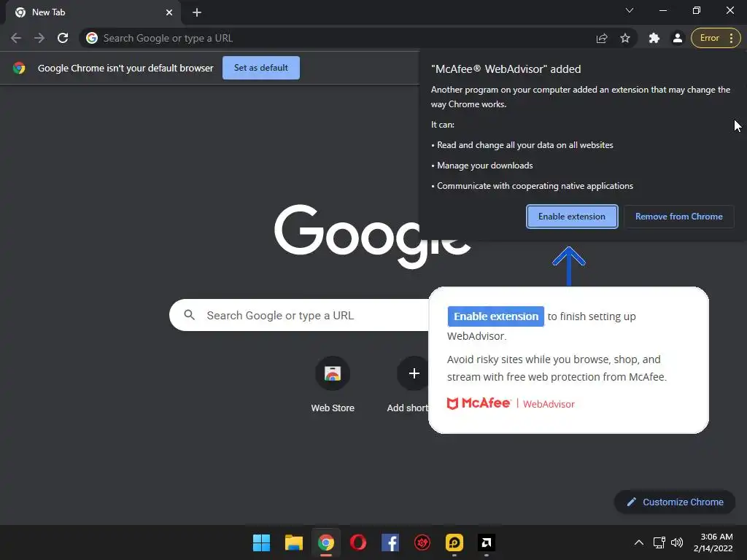Click the magnifier icon in search box

coord(189,315)
